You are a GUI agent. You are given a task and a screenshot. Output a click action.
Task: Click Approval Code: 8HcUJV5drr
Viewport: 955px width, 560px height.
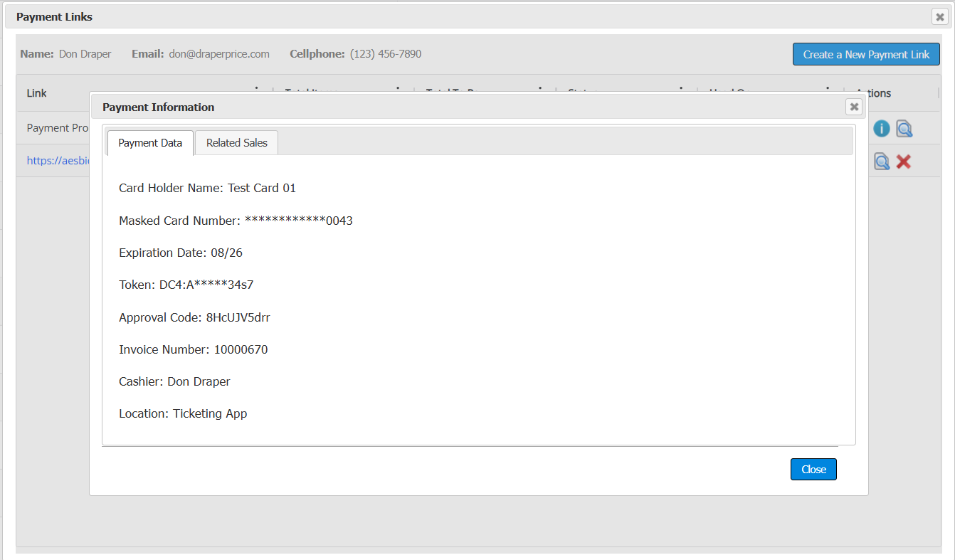[194, 317]
